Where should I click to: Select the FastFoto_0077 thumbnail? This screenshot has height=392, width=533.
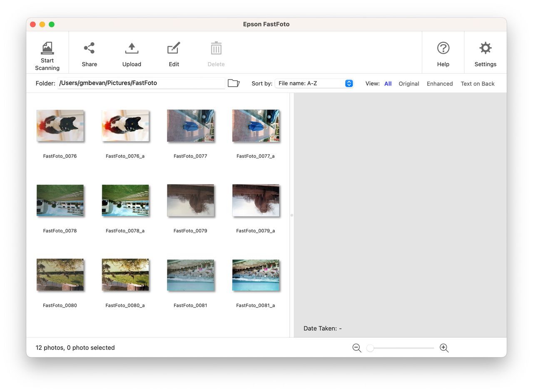point(190,125)
